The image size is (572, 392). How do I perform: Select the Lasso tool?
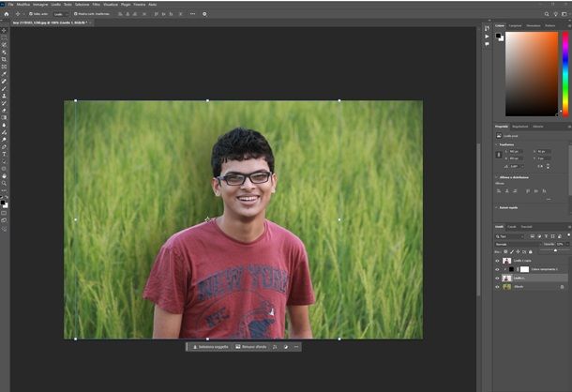(x=4, y=45)
